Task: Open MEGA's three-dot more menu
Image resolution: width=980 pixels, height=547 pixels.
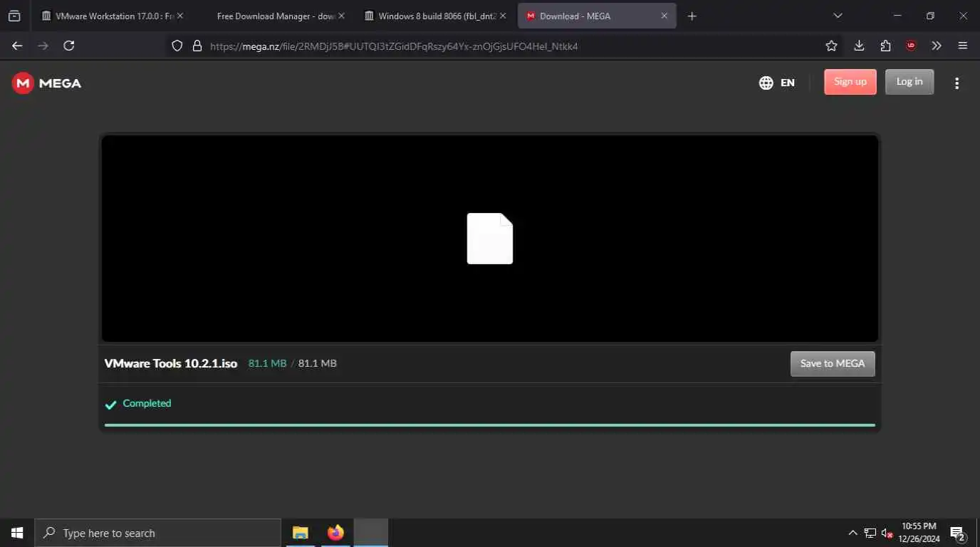Action: pyautogui.click(x=956, y=83)
